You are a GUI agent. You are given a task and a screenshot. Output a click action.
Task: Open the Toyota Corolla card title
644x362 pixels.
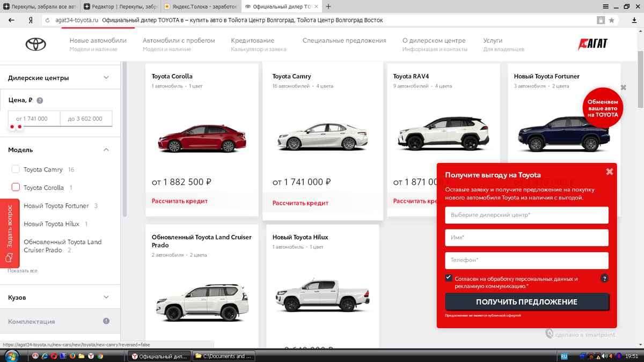(172, 76)
